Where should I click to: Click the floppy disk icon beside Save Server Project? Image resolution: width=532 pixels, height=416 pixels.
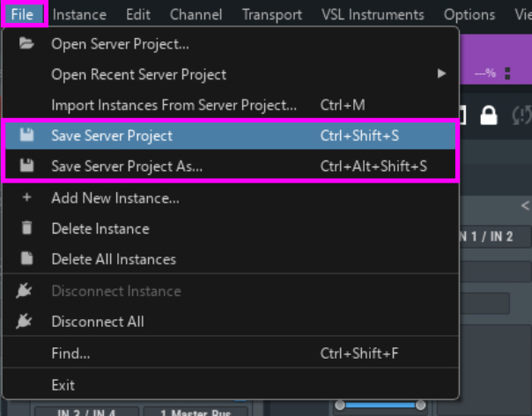click(x=26, y=136)
